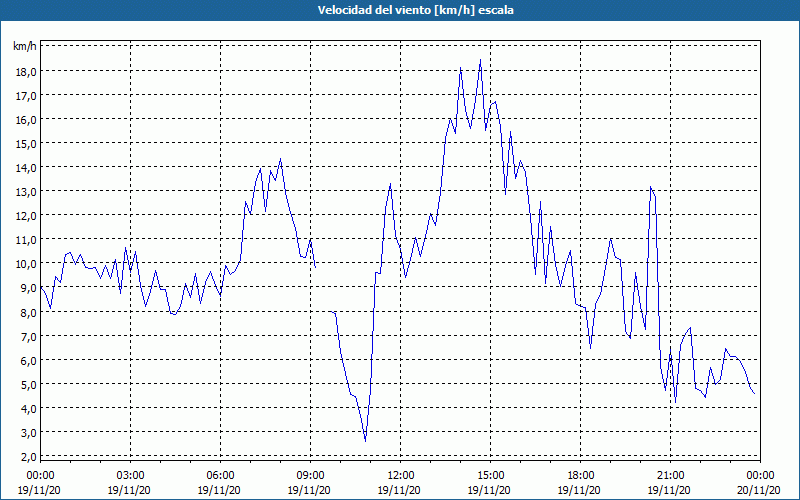Image resolution: width=800 pixels, height=500 pixels.
Task: Click the 06:00 time axis label
Action: (220, 476)
